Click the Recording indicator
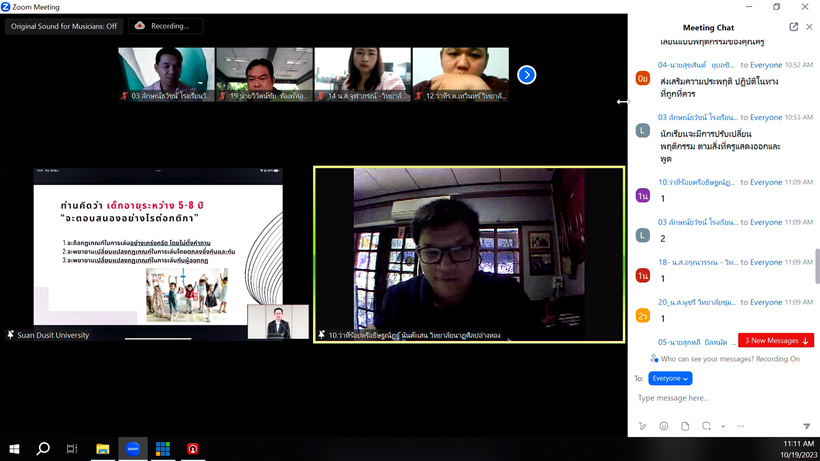The image size is (820, 461). (x=163, y=26)
